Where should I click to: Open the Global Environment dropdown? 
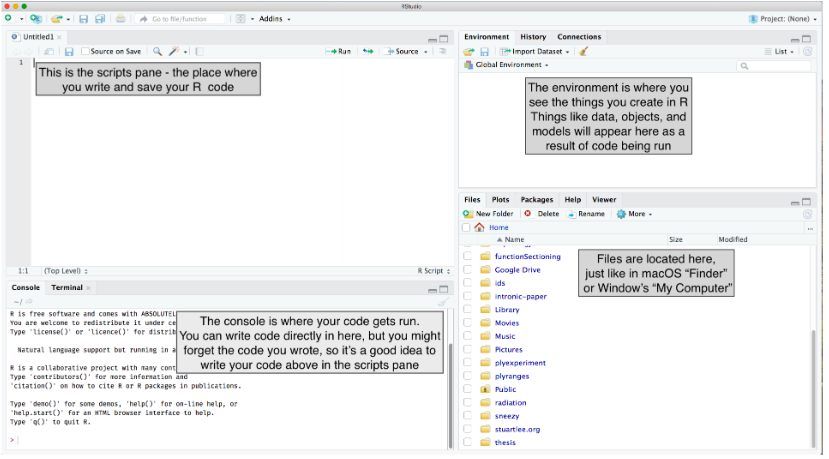(506, 65)
